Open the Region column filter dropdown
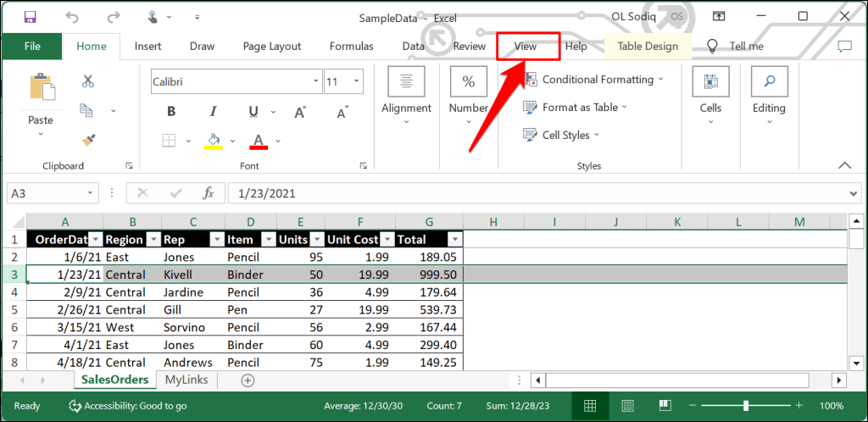This screenshot has width=868, height=422. pos(155,240)
